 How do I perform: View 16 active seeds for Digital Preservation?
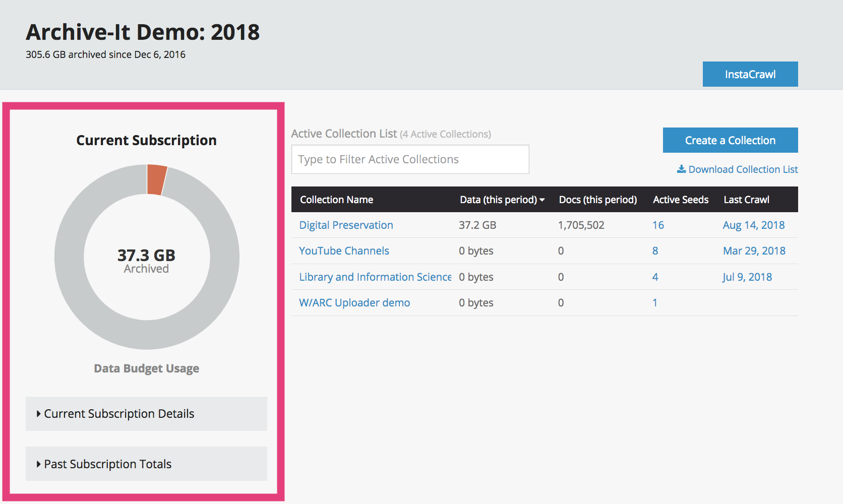[658, 225]
